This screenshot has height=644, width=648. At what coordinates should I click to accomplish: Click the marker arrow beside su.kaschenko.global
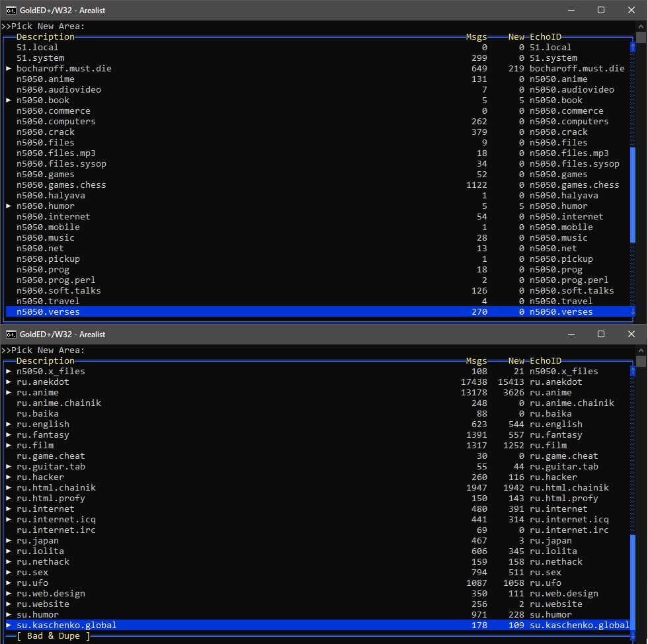click(x=8, y=625)
